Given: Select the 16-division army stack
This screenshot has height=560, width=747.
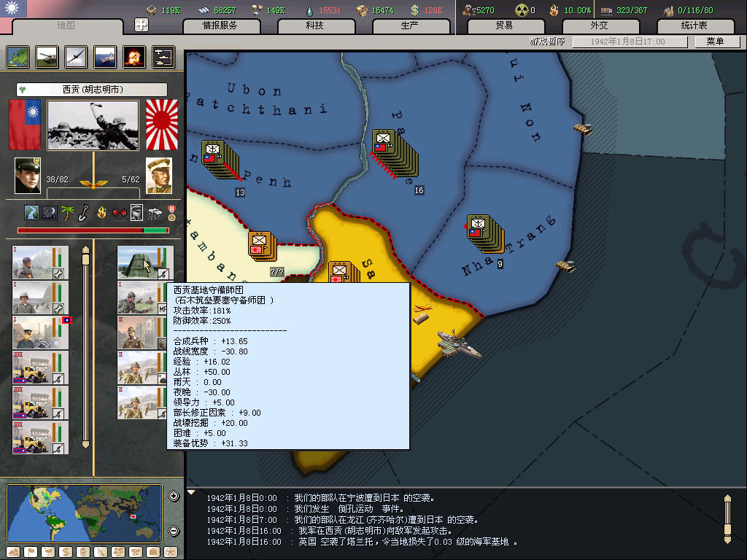Looking at the screenshot, I should tap(395, 153).
